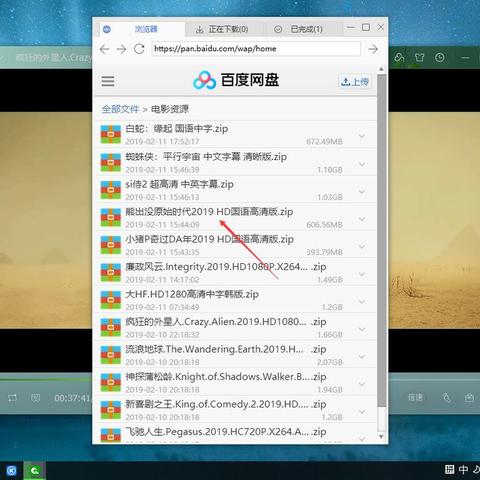Go forward with the browser forward arrow
This screenshot has height=480, width=480.
pyautogui.click(x=121, y=49)
